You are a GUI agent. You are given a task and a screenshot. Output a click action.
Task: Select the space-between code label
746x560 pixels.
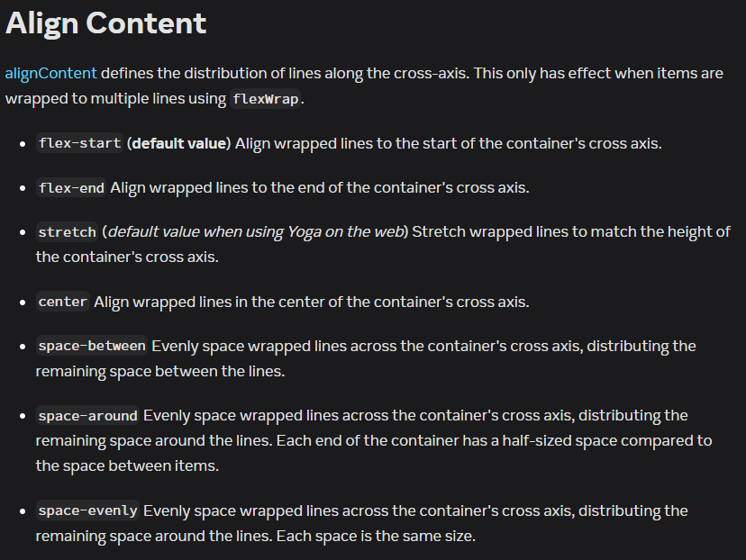click(91, 346)
